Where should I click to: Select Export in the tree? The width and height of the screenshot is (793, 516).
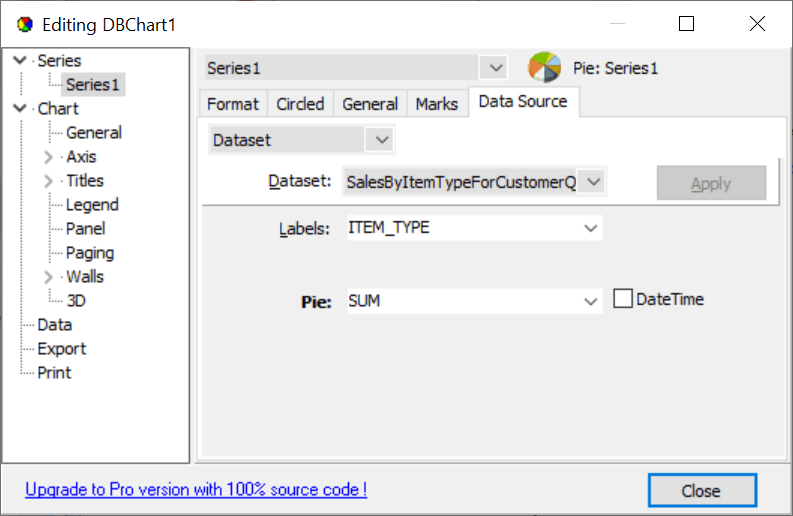62,349
